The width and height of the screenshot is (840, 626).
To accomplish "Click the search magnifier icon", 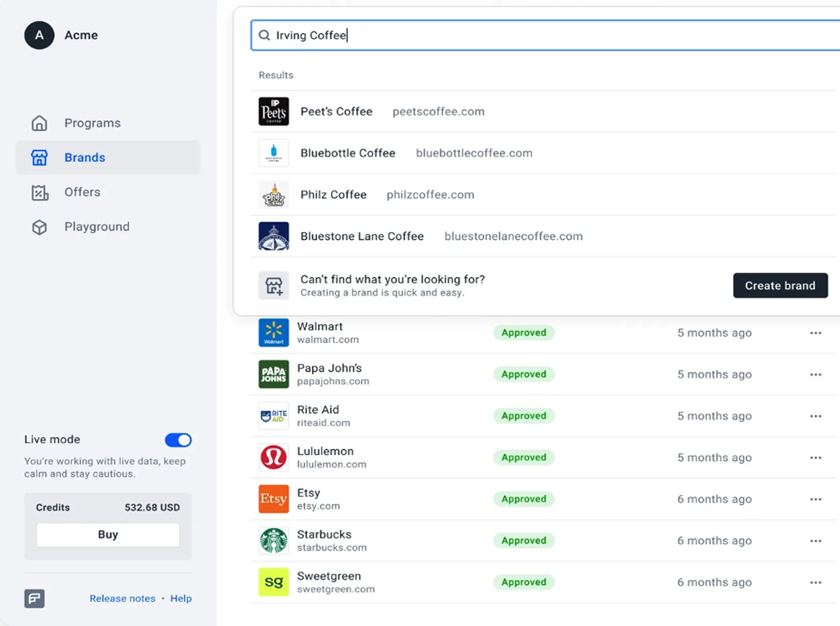I will tap(264, 35).
